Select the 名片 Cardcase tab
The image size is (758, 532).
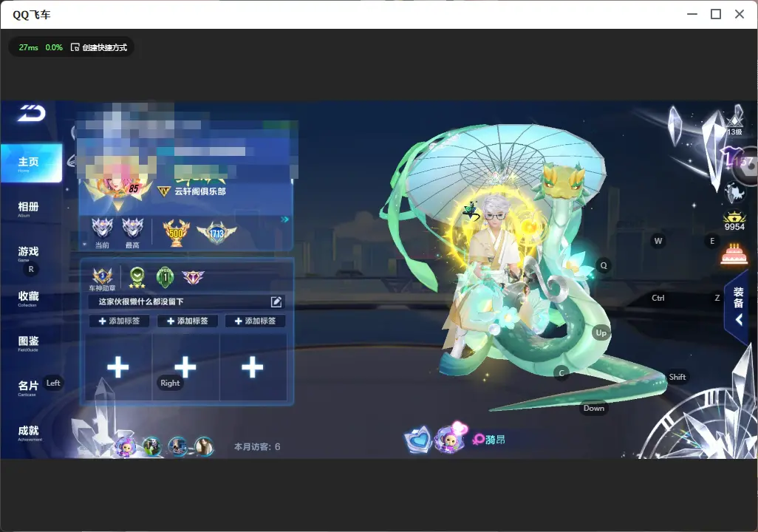28,387
